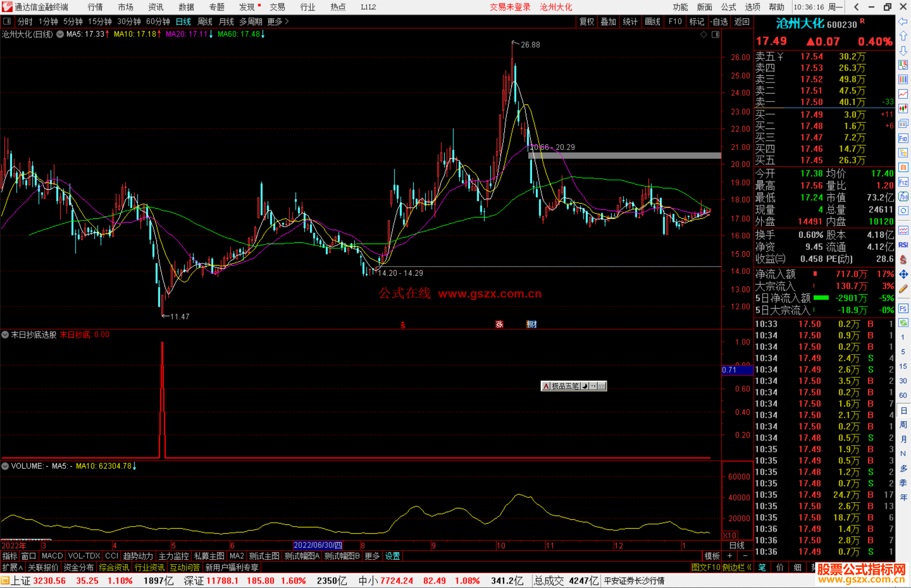Open the F10 company info sidebar icon

coord(903,138)
